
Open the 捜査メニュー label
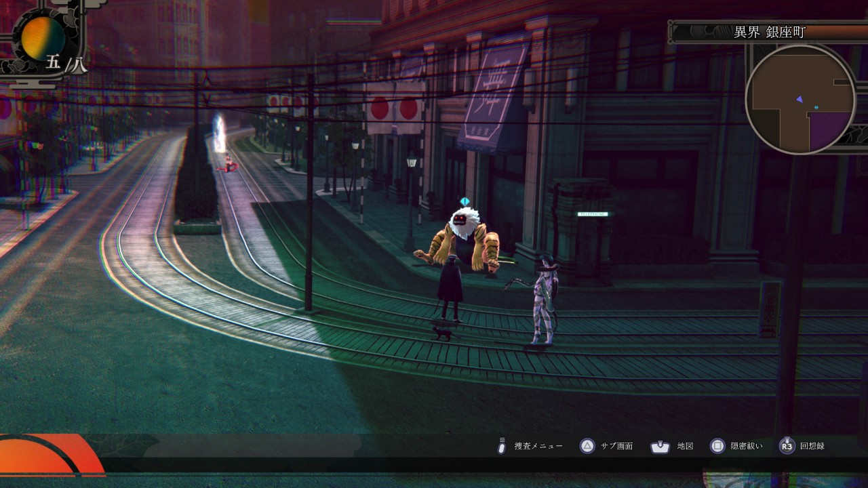[x=538, y=446]
